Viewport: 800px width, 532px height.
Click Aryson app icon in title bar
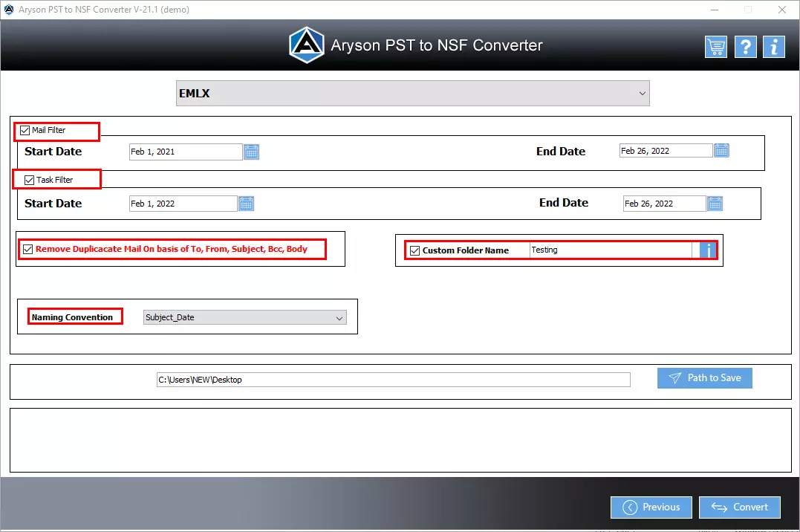coord(9,9)
